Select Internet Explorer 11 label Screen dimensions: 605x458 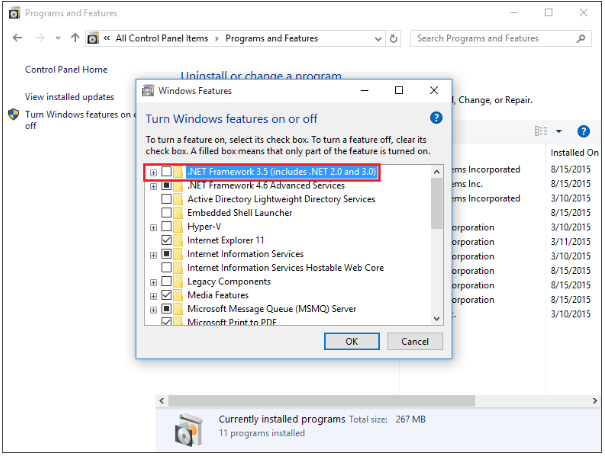226,240
